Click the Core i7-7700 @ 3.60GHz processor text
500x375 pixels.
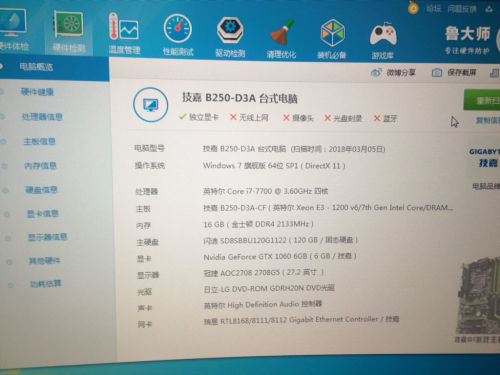click(265, 191)
